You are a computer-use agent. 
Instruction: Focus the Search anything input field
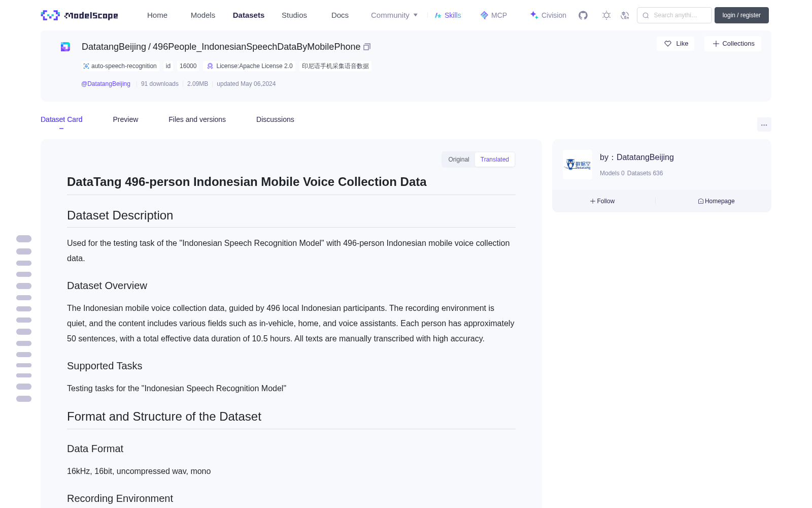pos(674,15)
